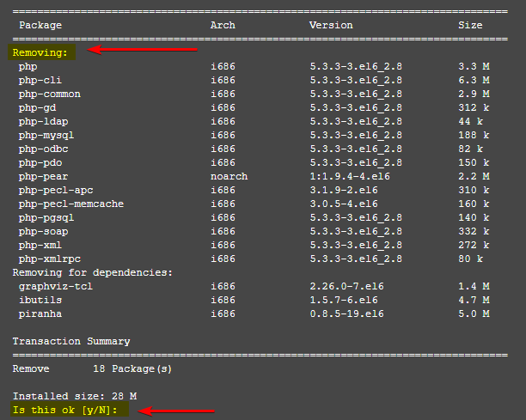The height and width of the screenshot is (420, 526).
Task: Click the '3.3 M' size of php
Action: pyautogui.click(x=474, y=66)
